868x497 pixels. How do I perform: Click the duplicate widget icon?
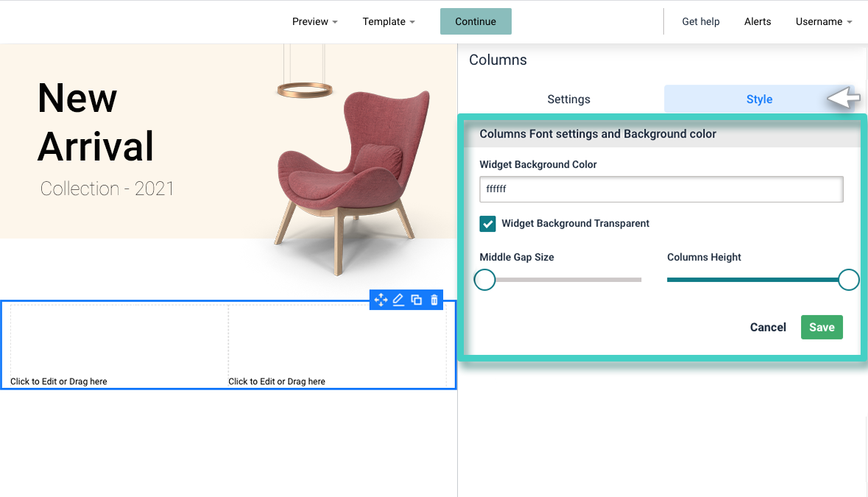[x=416, y=300]
